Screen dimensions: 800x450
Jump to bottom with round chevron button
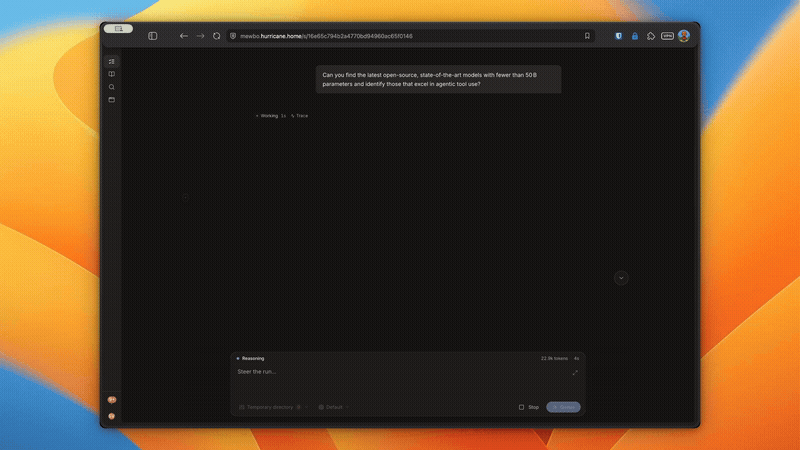click(x=621, y=278)
